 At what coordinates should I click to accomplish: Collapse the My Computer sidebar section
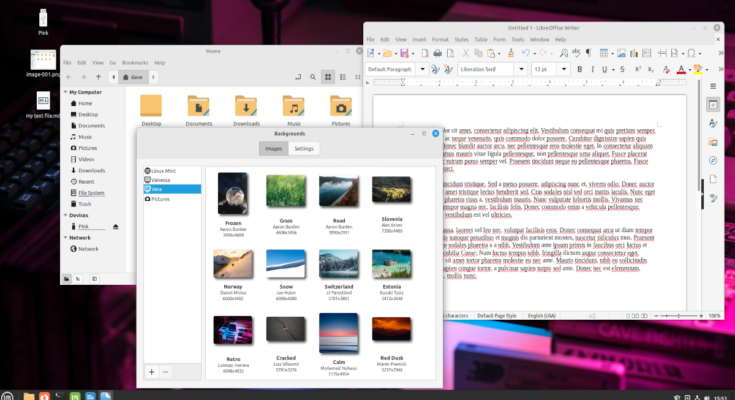pos(65,93)
